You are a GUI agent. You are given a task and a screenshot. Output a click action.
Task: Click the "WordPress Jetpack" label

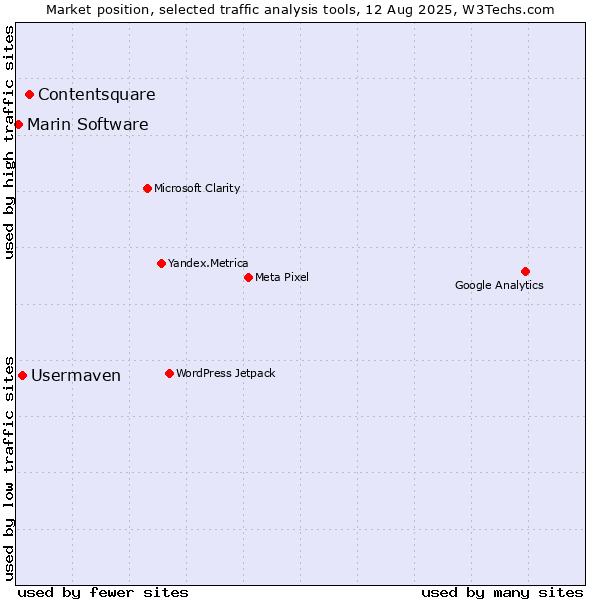226,373
